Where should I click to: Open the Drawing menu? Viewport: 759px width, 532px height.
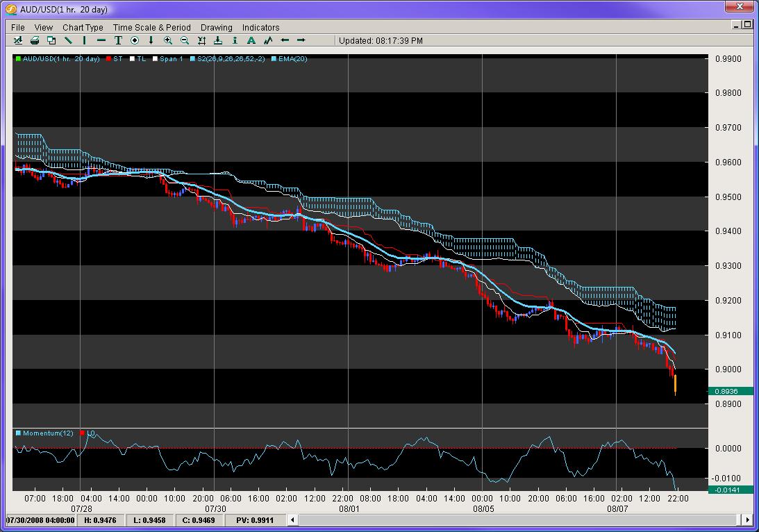216,28
